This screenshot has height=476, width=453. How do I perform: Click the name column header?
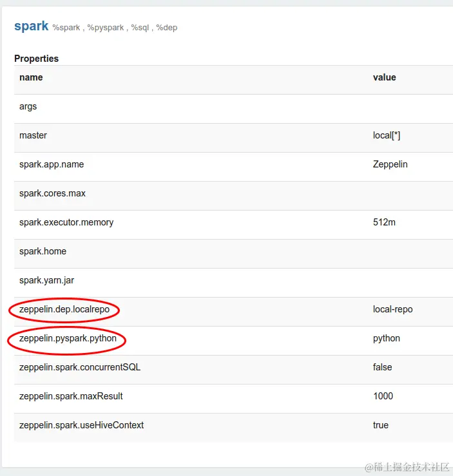[x=31, y=77]
